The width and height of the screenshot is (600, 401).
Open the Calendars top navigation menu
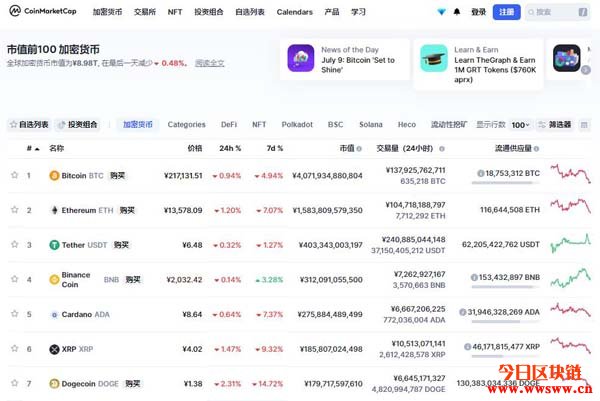click(295, 12)
